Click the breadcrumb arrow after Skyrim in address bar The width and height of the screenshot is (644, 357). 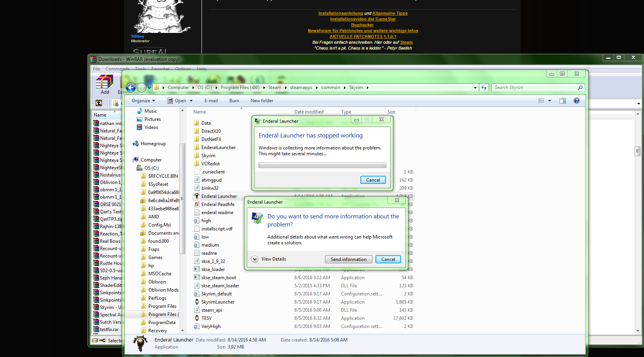click(368, 88)
